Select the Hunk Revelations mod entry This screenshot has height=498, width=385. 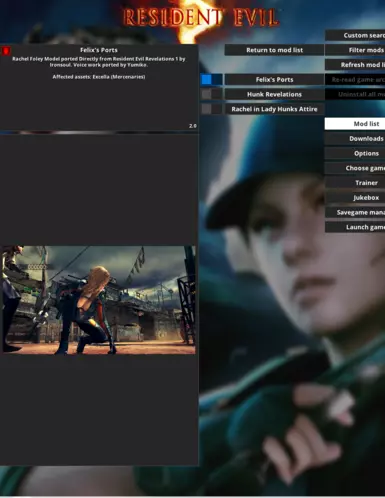[x=274, y=94]
